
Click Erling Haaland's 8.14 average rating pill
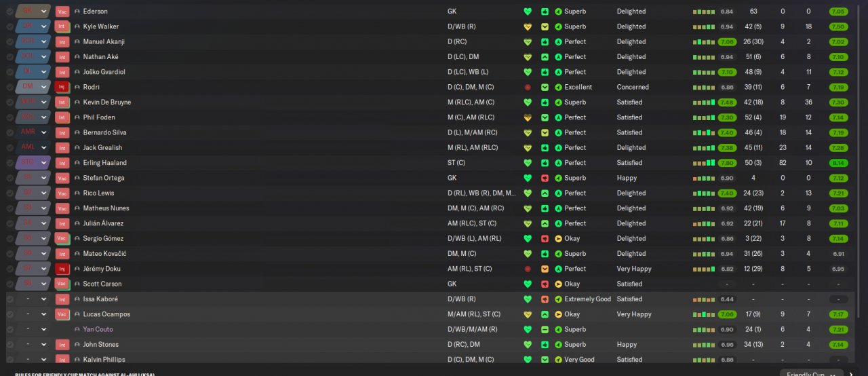click(838, 163)
